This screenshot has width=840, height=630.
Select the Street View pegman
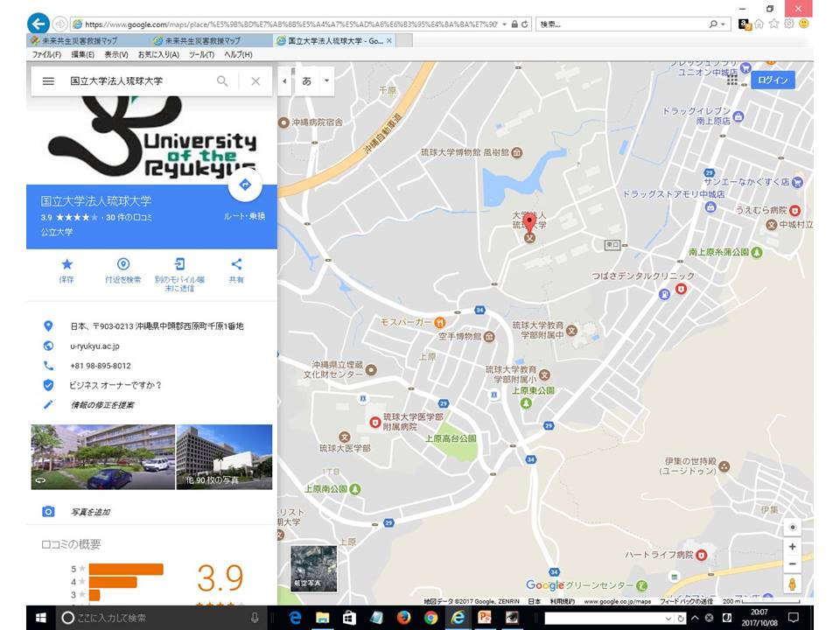(x=793, y=584)
